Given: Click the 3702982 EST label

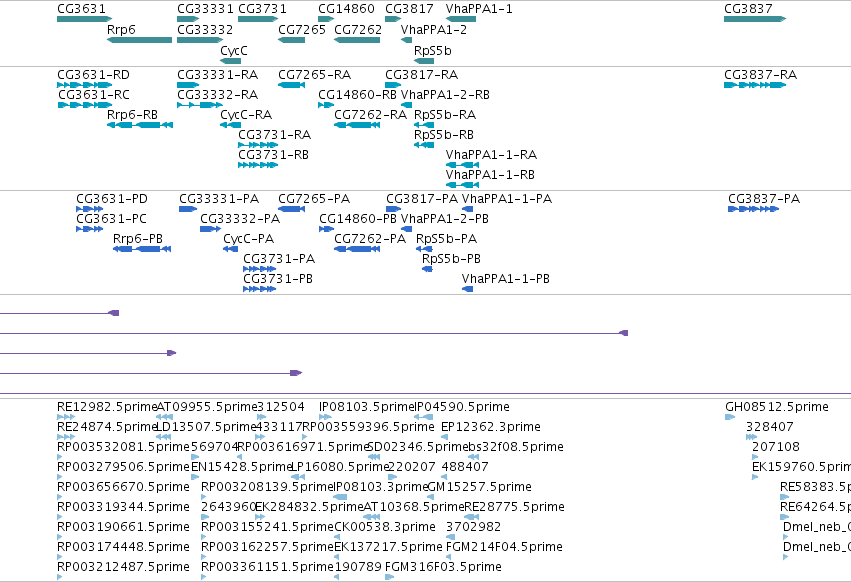Looking at the screenshot, I should [473, 527].
